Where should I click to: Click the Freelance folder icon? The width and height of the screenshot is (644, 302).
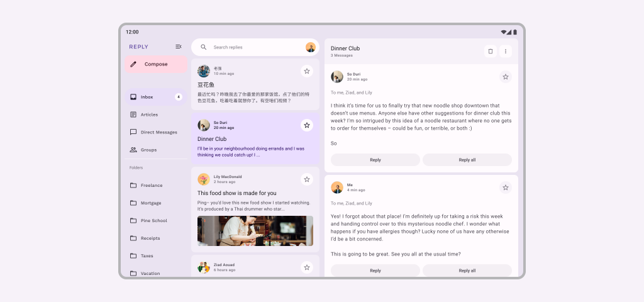(133, 186)
